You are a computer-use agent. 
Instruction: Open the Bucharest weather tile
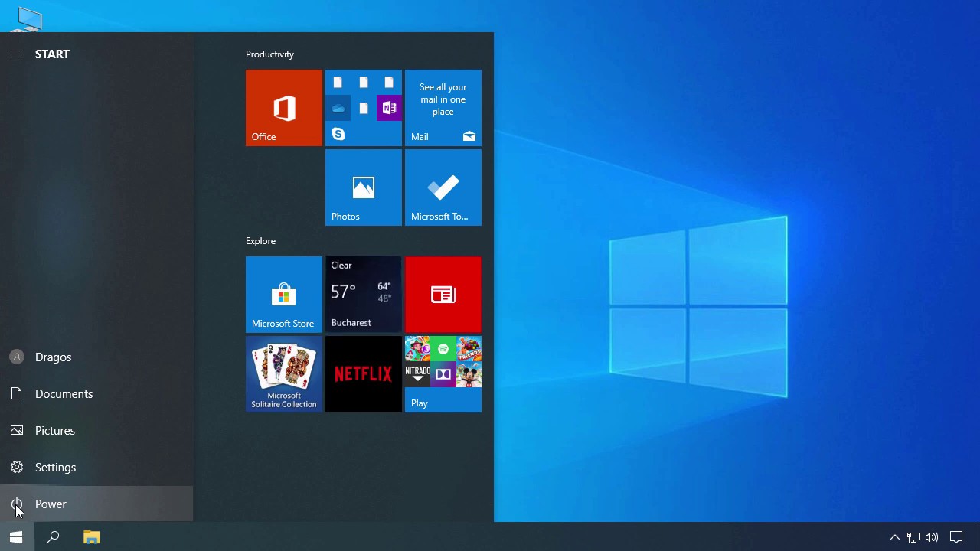363,294
